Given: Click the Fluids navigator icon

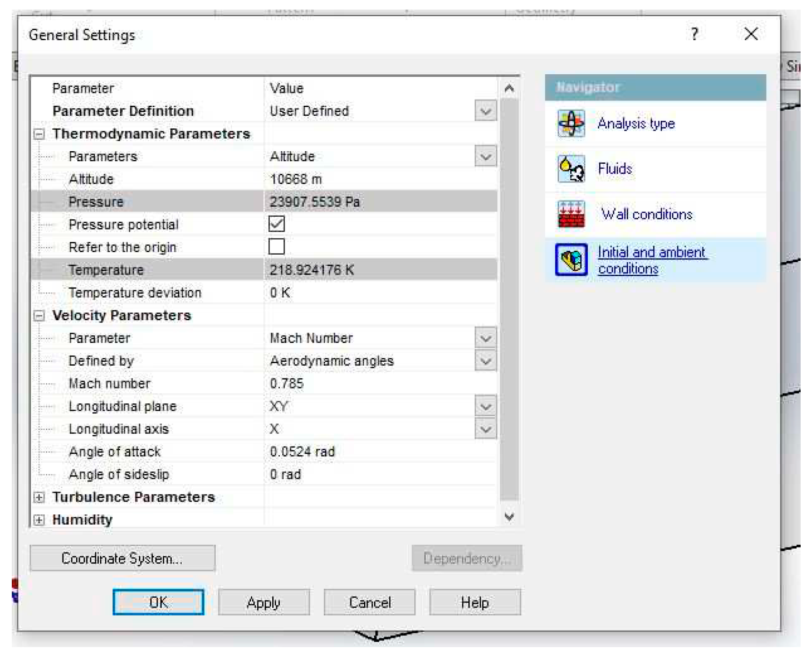Looking at the screenshot, I should (x=570, y=169).
